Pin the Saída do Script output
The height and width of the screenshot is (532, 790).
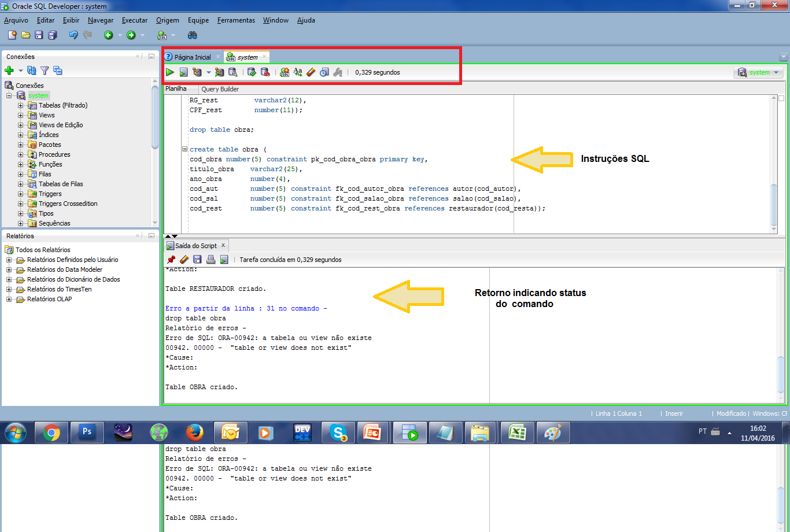(171, 259)
